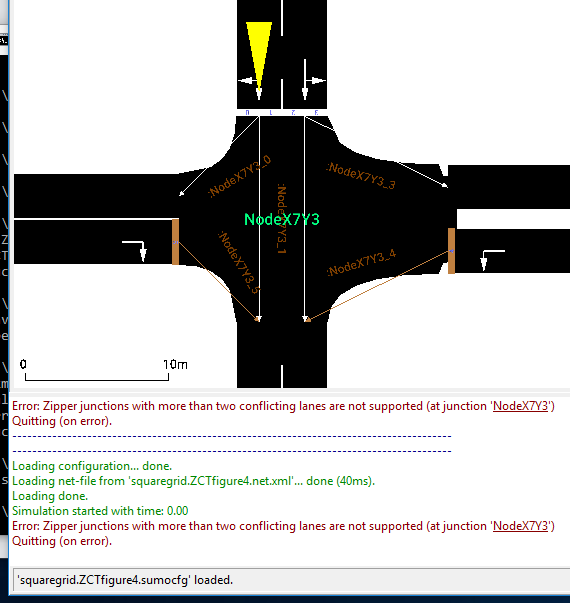Select the right-turn arrow on the west approach lane
The width and height of the screenshot is (570, 603).
click(x=134, y=251)
